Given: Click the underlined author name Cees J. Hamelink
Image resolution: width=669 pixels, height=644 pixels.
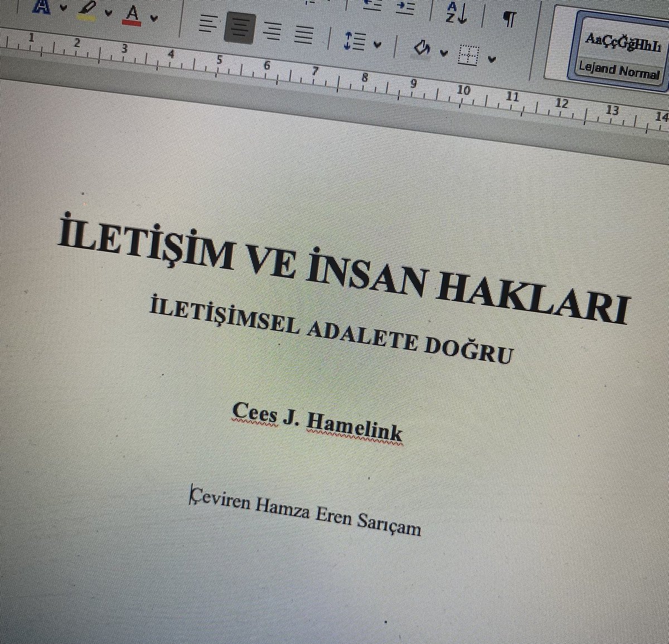Looking at the screenshot, I should 321,421.
